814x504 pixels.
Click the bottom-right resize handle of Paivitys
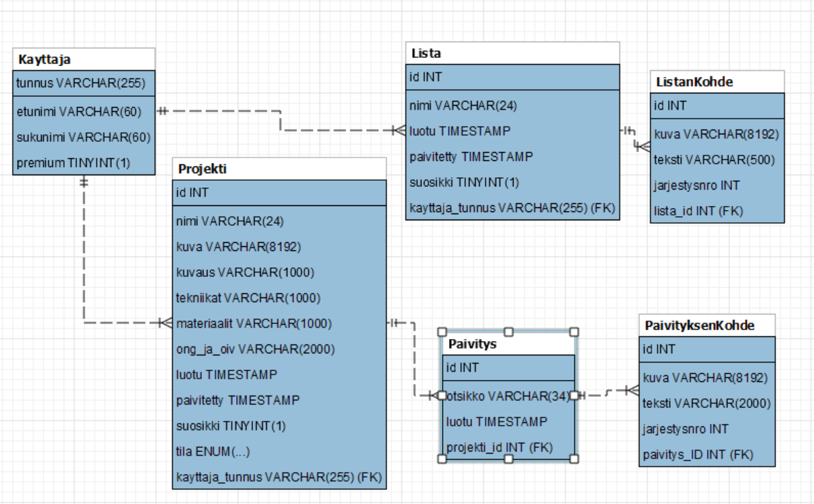(574, 459)
